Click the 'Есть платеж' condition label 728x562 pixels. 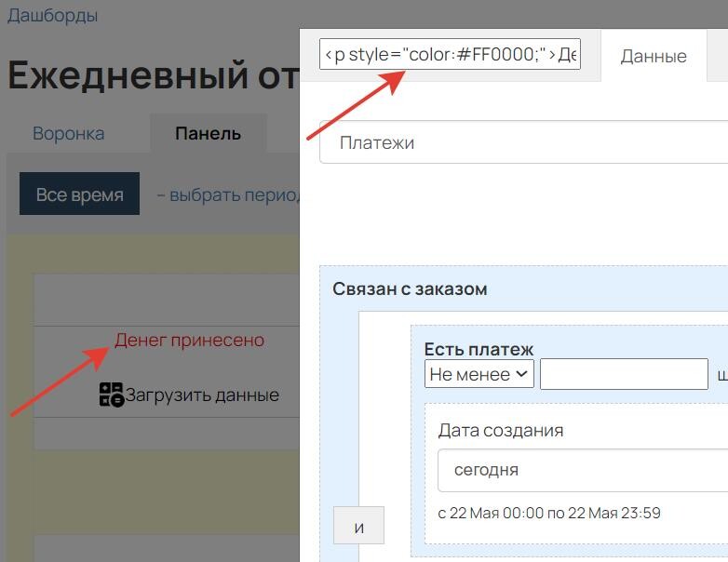pyautogui.click(x=479, y=349)
